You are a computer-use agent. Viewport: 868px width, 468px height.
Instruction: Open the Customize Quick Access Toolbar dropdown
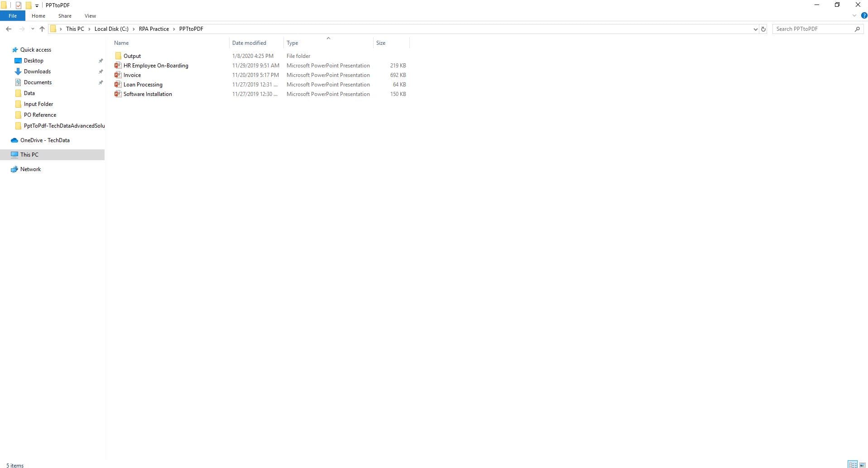[37, 6]
